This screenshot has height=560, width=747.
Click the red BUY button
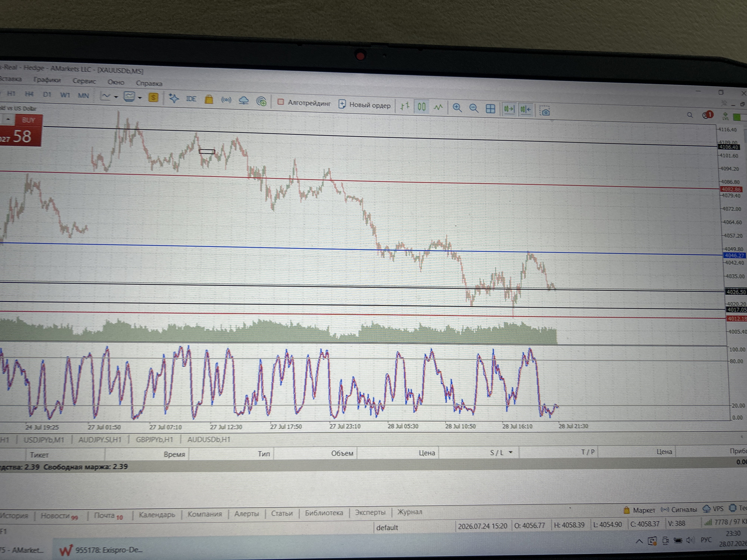28,120
